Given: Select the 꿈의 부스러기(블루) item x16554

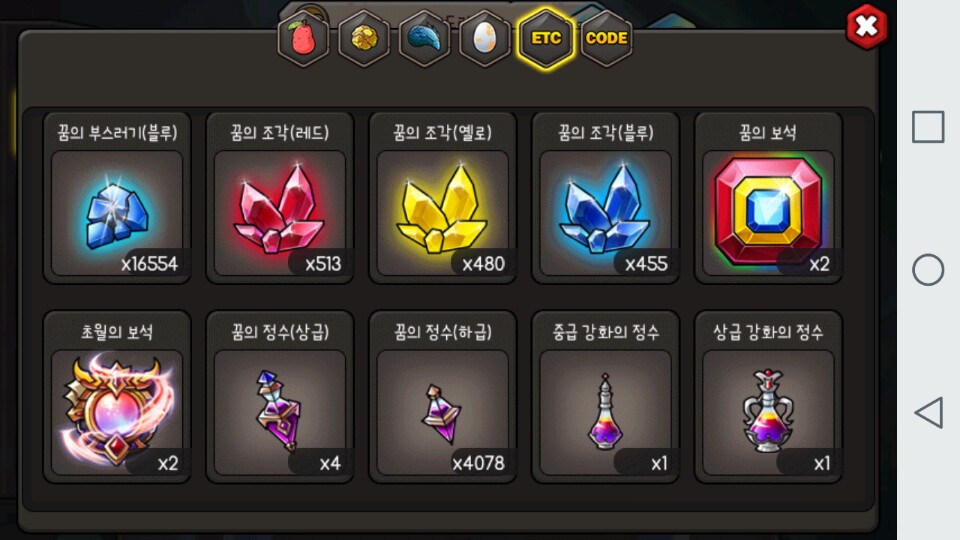Looking at the screenshot, I should click(117, 198).
